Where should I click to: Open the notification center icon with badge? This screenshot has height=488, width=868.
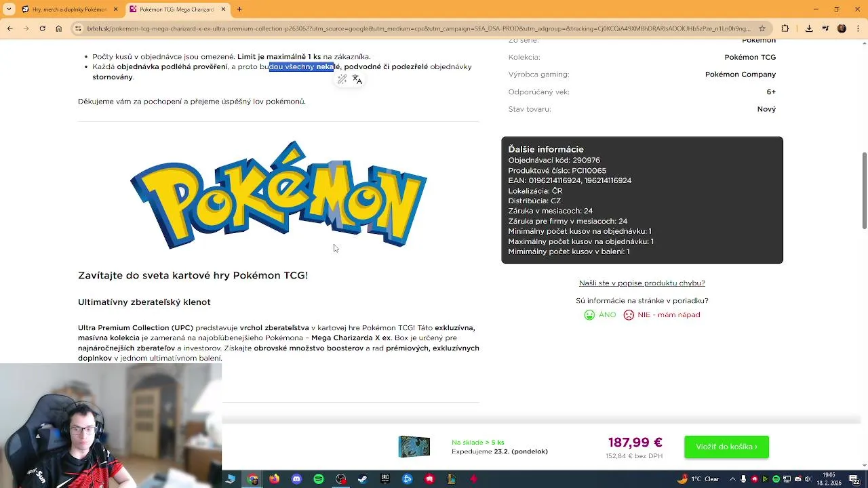click(x=854, y=479)
